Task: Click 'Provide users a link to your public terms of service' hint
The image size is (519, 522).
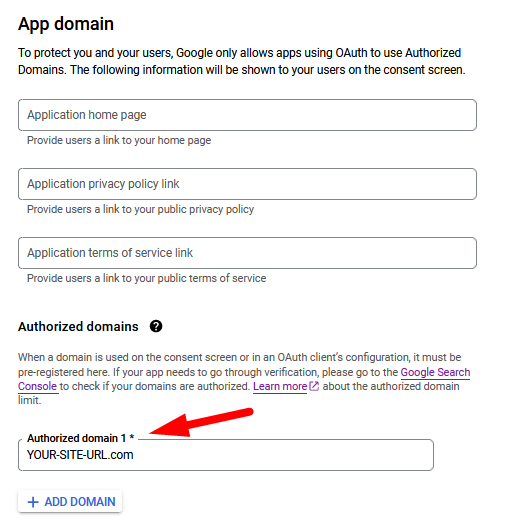Action: coord(146,278)
